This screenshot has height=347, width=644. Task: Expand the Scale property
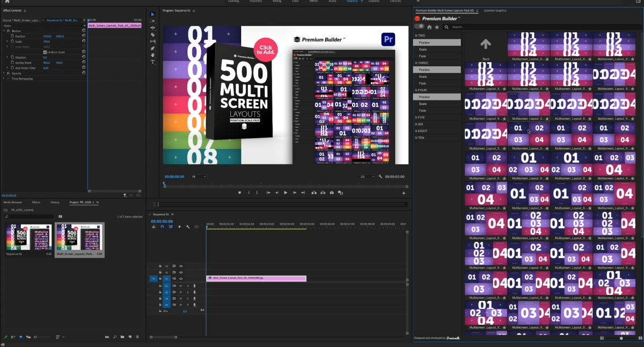[7, 41]
